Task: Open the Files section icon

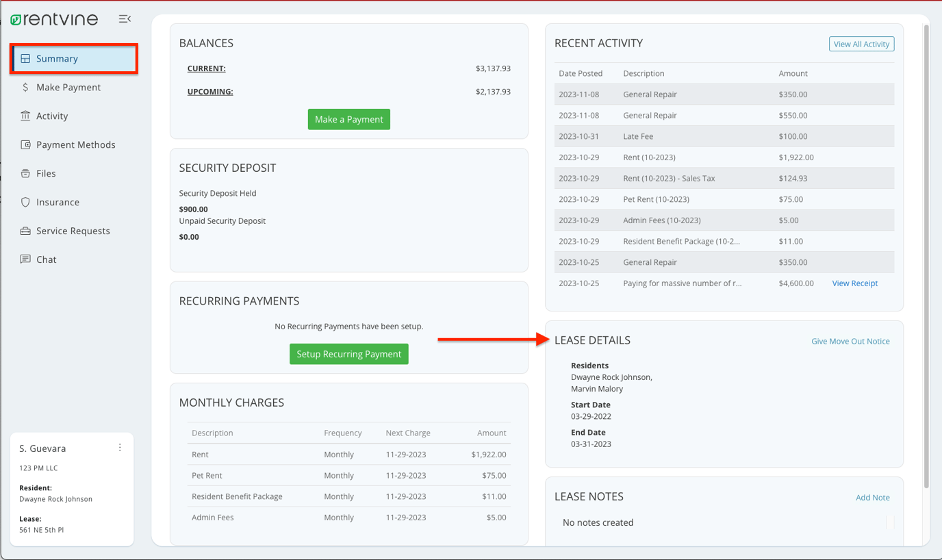Action: click(x=25, y=173)
